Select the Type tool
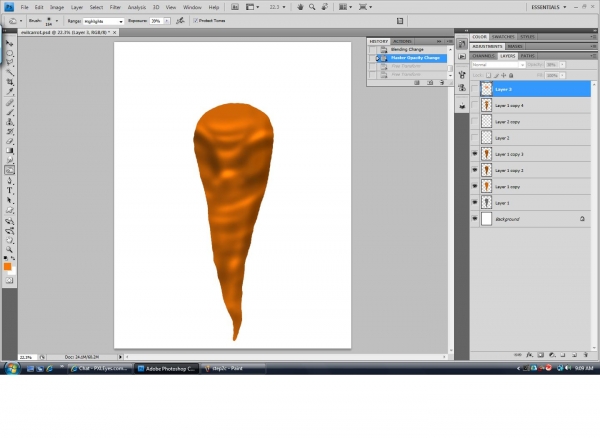The height and width of the screenshot is (438, 600). [x=10, y=191]
